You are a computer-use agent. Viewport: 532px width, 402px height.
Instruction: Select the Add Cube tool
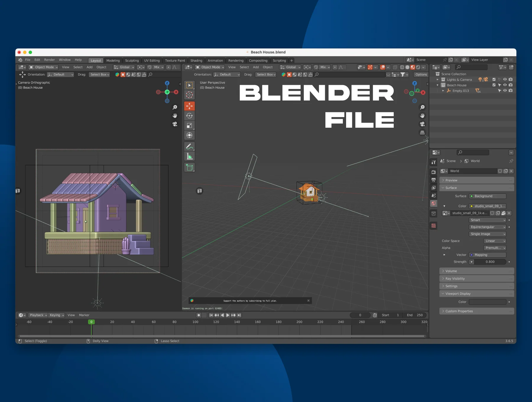tap(189, 167)
